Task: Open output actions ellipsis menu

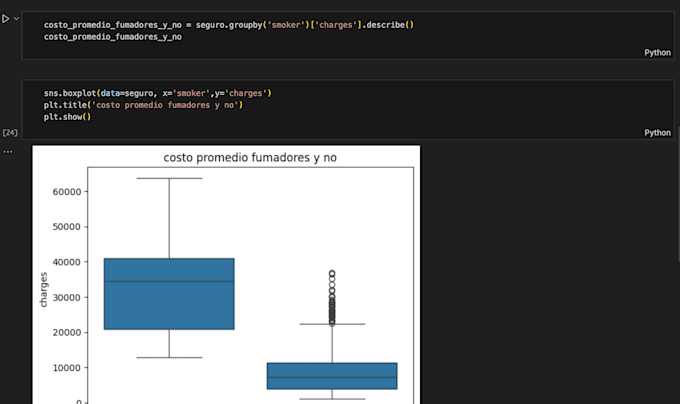Action: coord(8,152)
